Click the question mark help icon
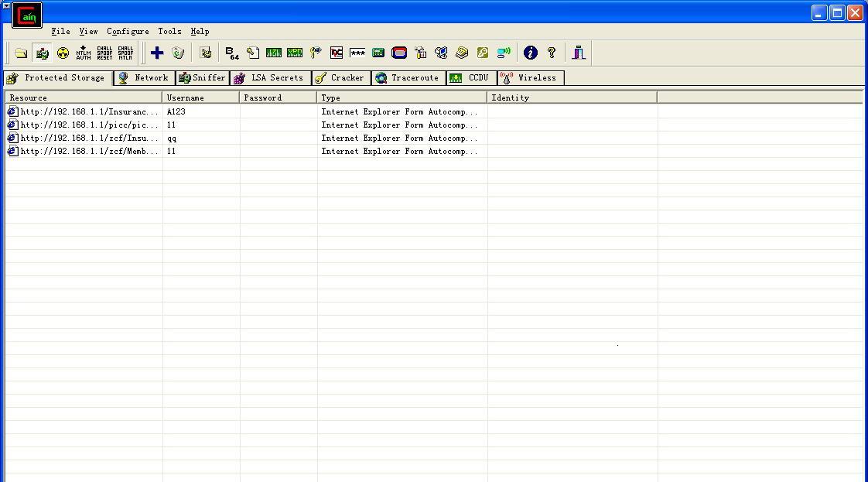This screenshot has height=482, width=868. [552, 53]
